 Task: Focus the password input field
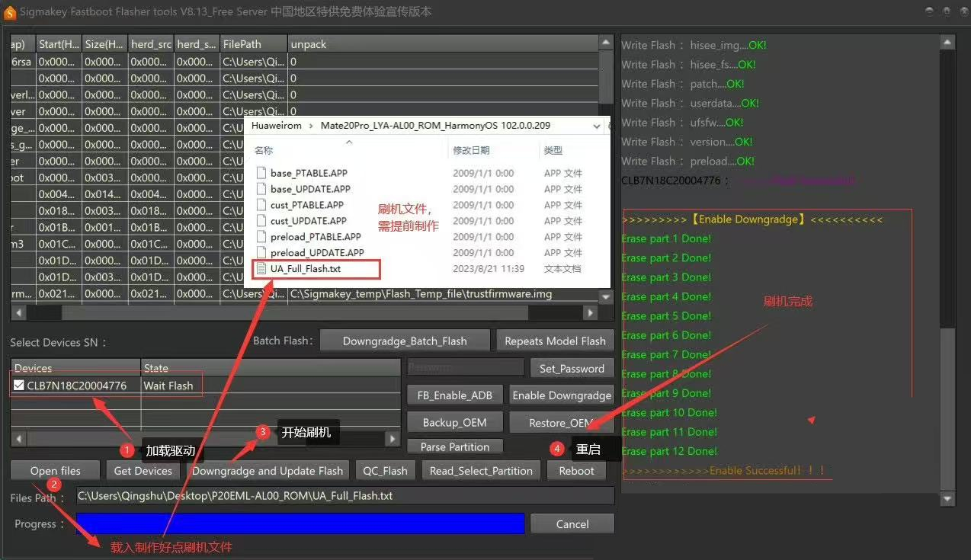point(466,368)
